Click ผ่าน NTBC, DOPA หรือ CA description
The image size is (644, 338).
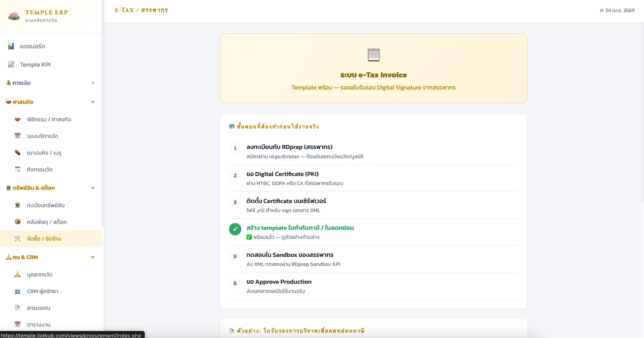pyautogui.click(x=295, y=183)
